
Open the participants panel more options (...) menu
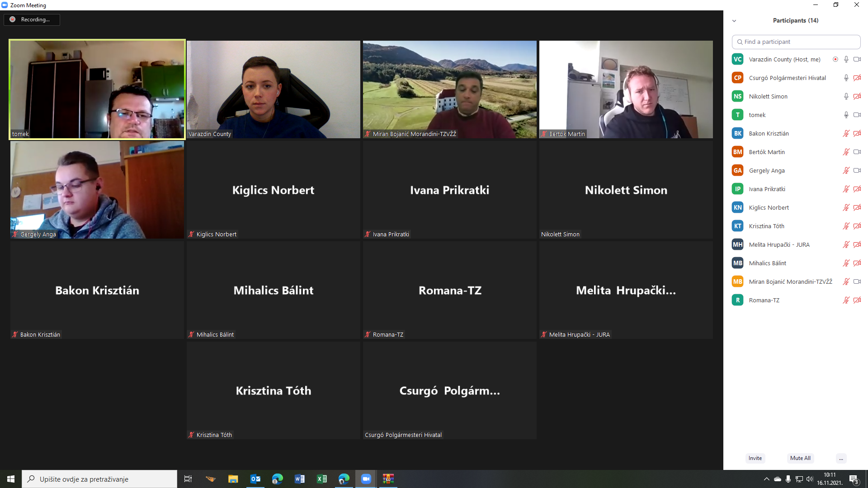click(841, 458)
